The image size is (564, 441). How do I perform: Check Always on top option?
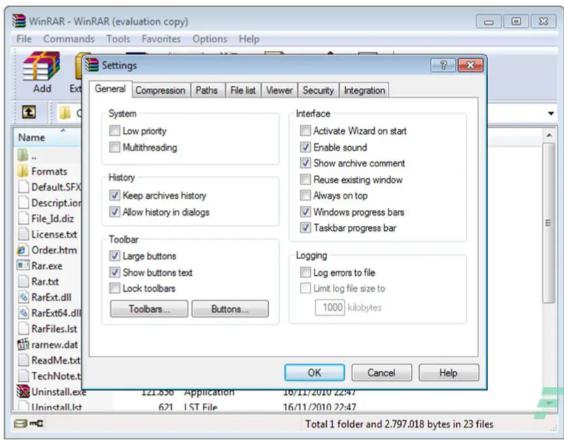coord(305,195)
